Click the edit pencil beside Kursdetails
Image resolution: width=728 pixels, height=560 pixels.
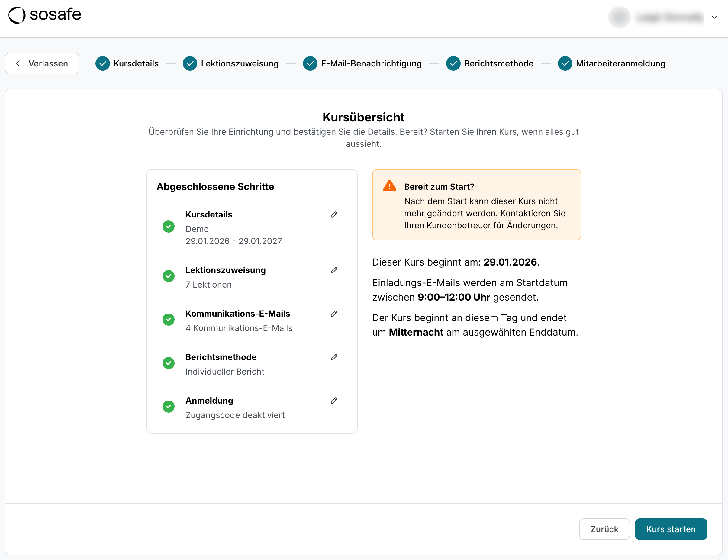(334, 214)
